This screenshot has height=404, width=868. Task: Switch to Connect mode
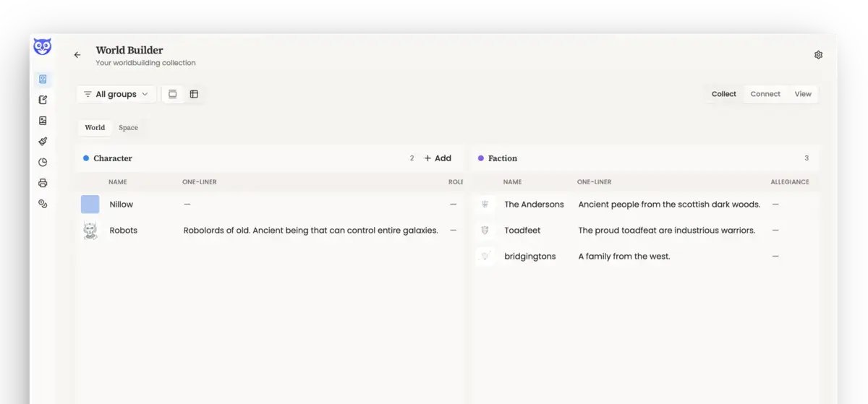[765, 94]
